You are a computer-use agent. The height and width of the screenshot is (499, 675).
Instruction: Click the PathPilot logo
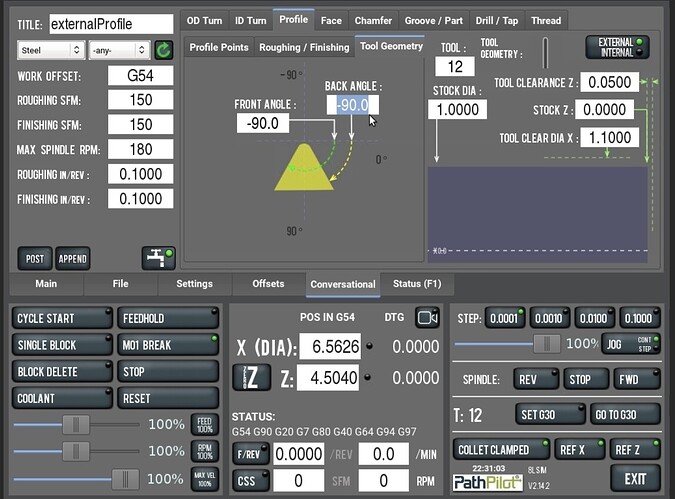pyautogui.click(x=487, y=483)
